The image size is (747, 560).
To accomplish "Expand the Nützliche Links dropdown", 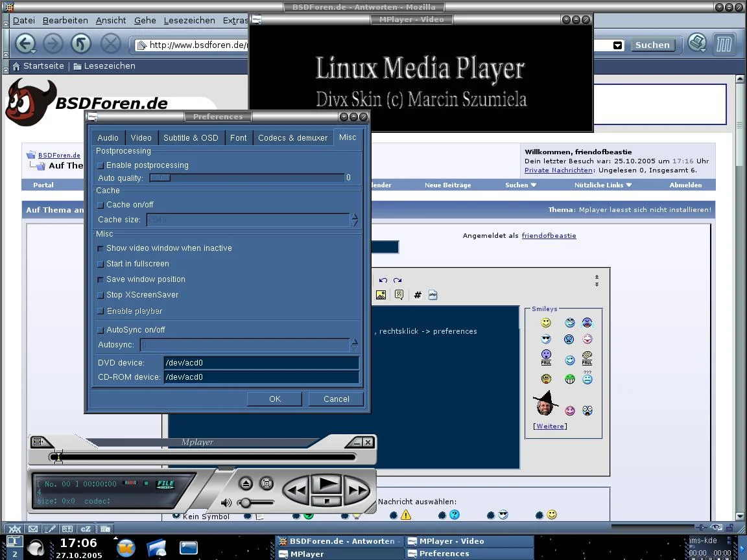I will pyautogui.click(x=602, y=185).
